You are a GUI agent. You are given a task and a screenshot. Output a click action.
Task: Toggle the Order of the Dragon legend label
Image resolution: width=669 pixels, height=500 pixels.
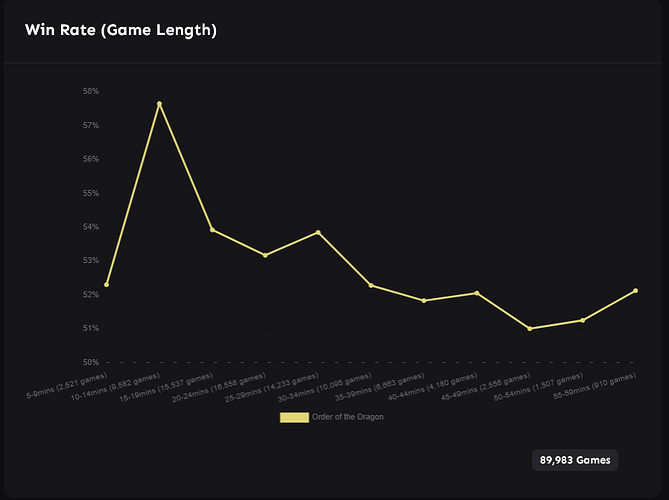[x=348, y=417]
